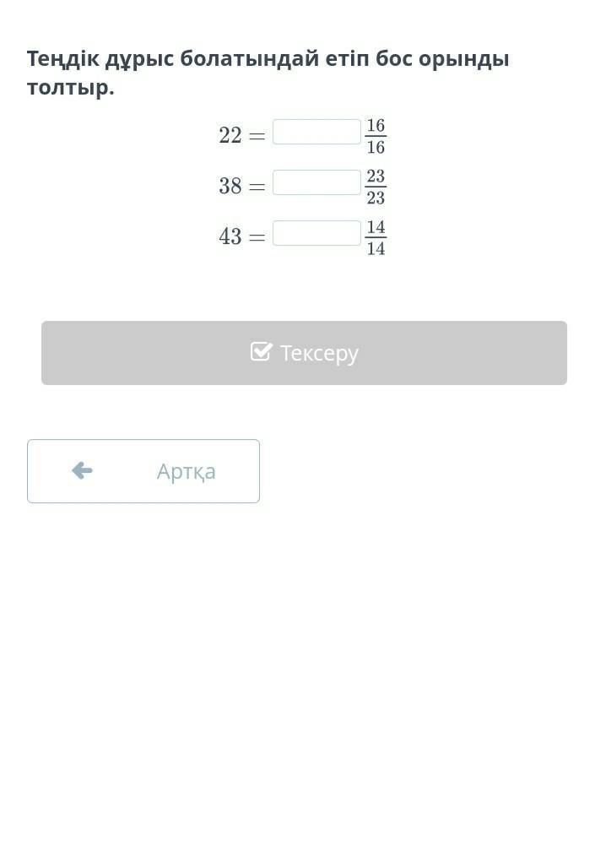Click the denominator 14 of third fraction
595x868 pixels.
click(376, 248)
